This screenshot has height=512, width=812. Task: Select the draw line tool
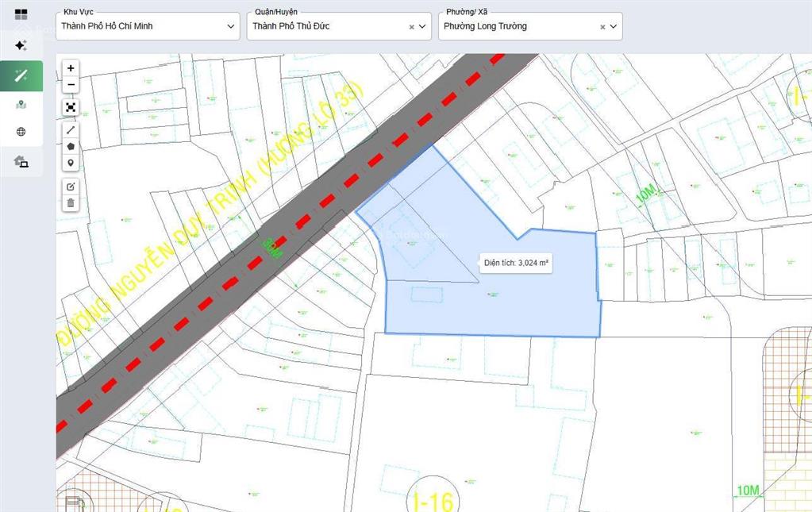[x=71, y=129]
